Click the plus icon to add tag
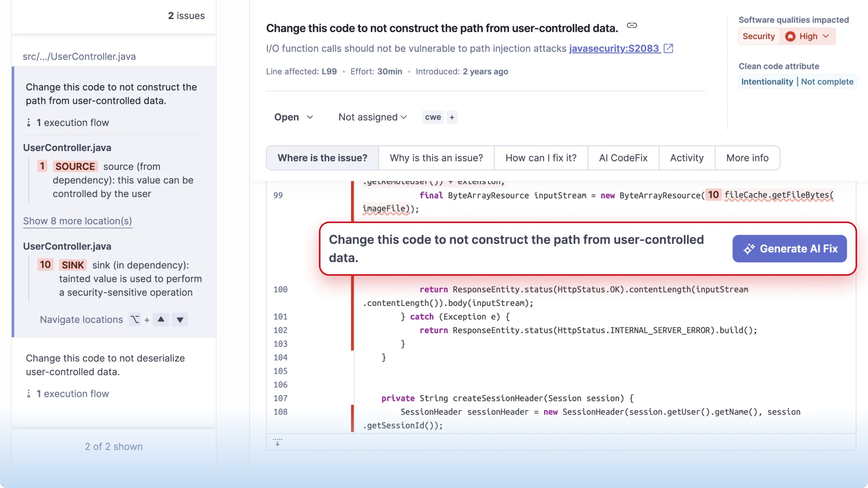868x488 pixels. 452,117
